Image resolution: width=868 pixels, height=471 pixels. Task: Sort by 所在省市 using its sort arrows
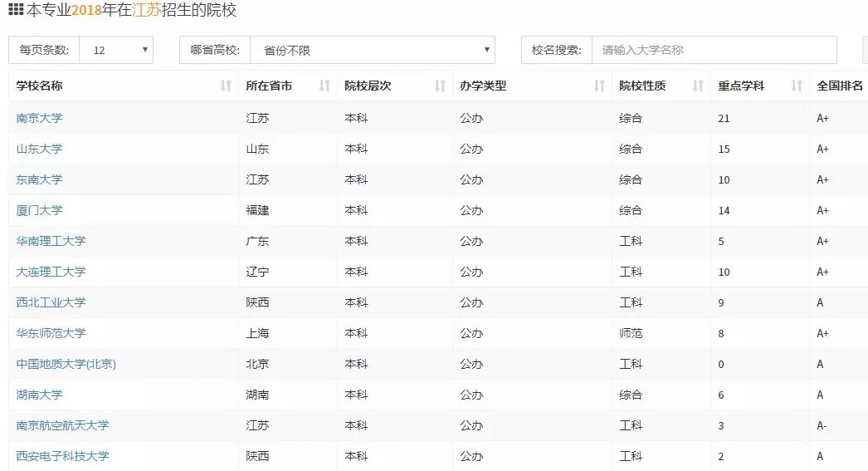coord(324,86)
